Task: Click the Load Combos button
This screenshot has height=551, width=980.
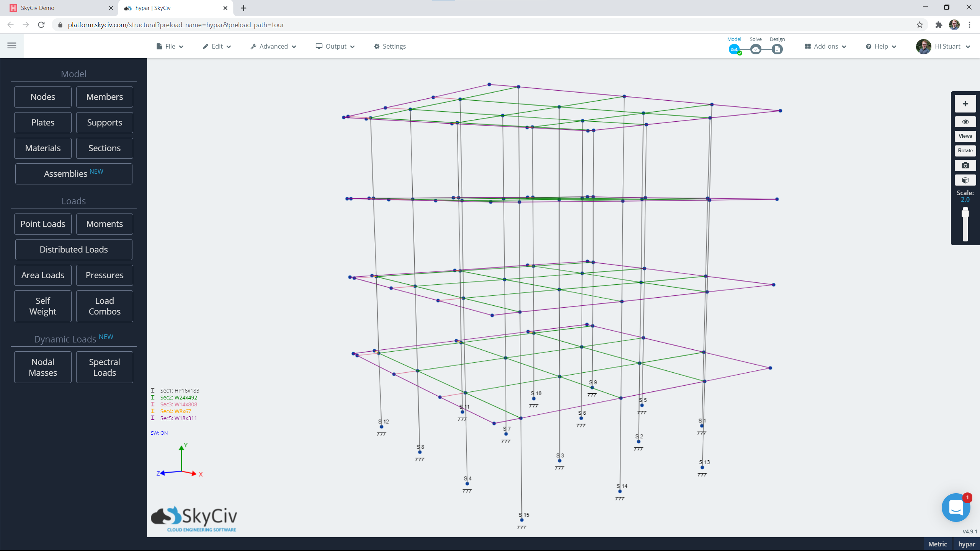Action: (x=105, y=306)
